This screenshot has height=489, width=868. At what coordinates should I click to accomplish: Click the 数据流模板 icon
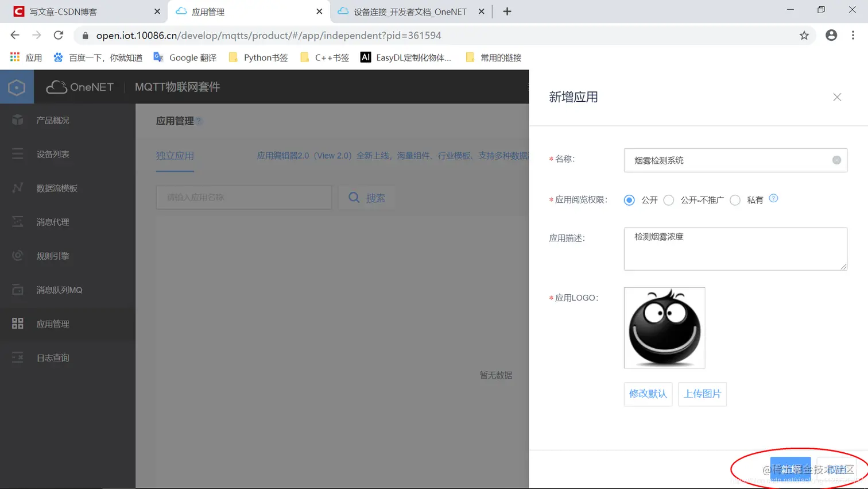18,187
